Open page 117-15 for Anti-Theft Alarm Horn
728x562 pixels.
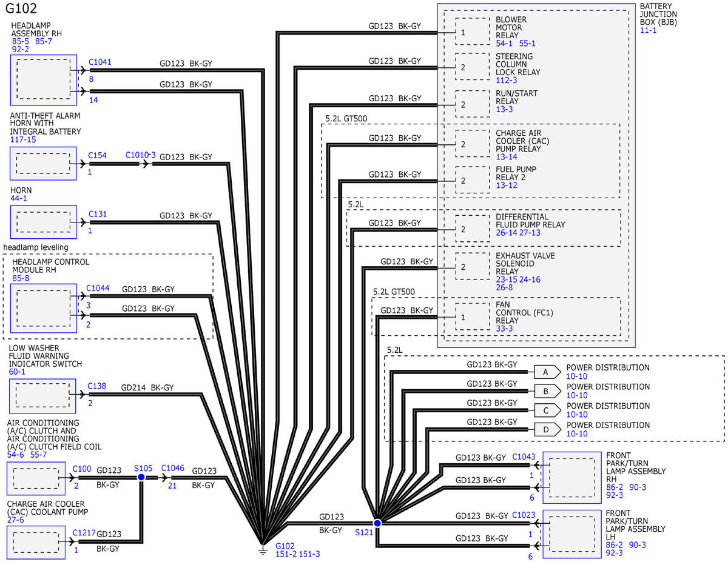pos(23,139)
